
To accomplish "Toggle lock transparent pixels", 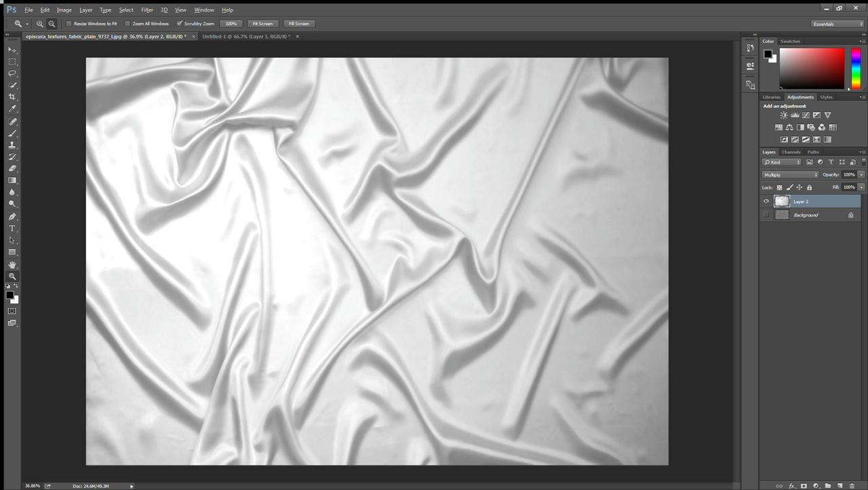I will coord(779,187).
